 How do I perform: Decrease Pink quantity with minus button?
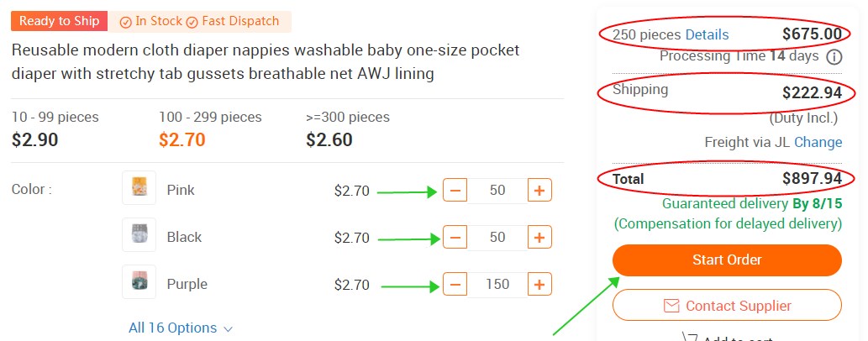[x=455, y=191]
